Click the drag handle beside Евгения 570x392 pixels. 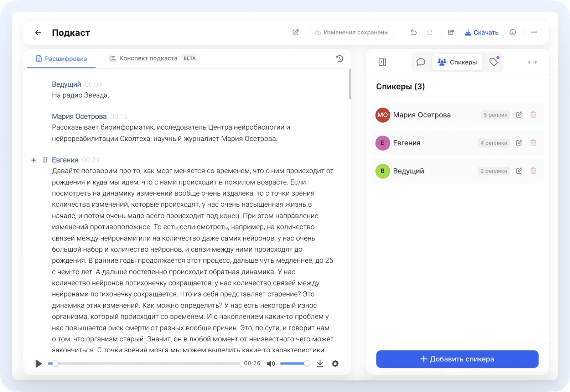(45, 160)
